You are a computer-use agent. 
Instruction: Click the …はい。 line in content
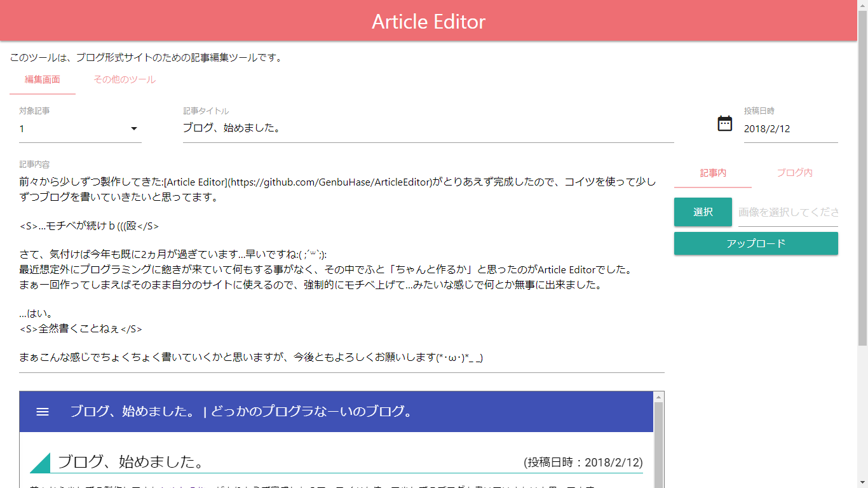[x=36, y=314]
